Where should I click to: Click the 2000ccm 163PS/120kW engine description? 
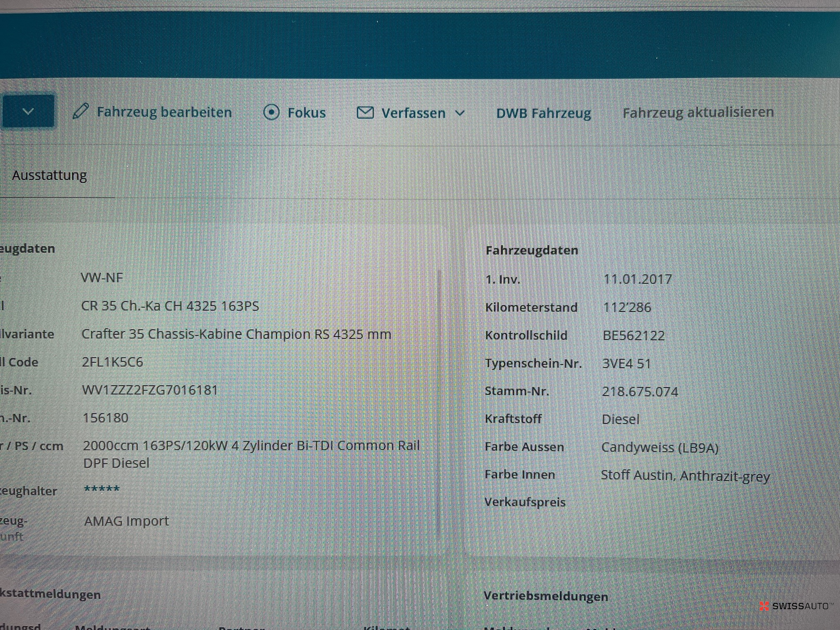point(251,454)
